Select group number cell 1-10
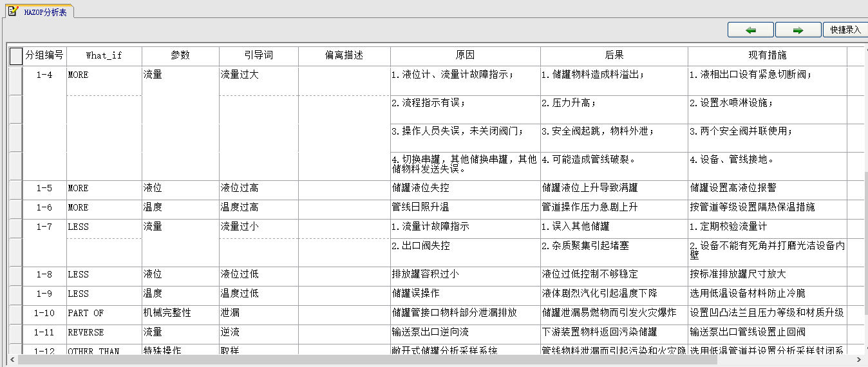 point(44,314)
